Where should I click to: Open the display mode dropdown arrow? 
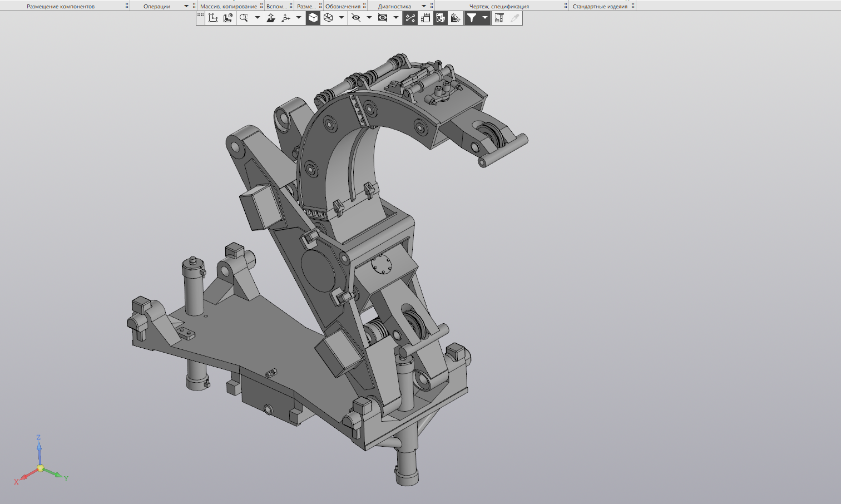[342, 18]
